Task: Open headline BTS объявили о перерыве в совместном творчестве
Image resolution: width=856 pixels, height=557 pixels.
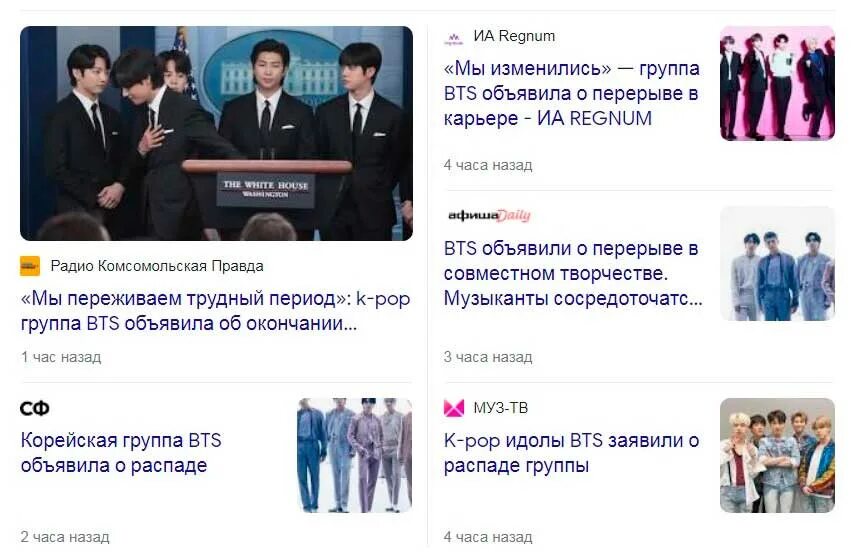Action: click(573, 273)
